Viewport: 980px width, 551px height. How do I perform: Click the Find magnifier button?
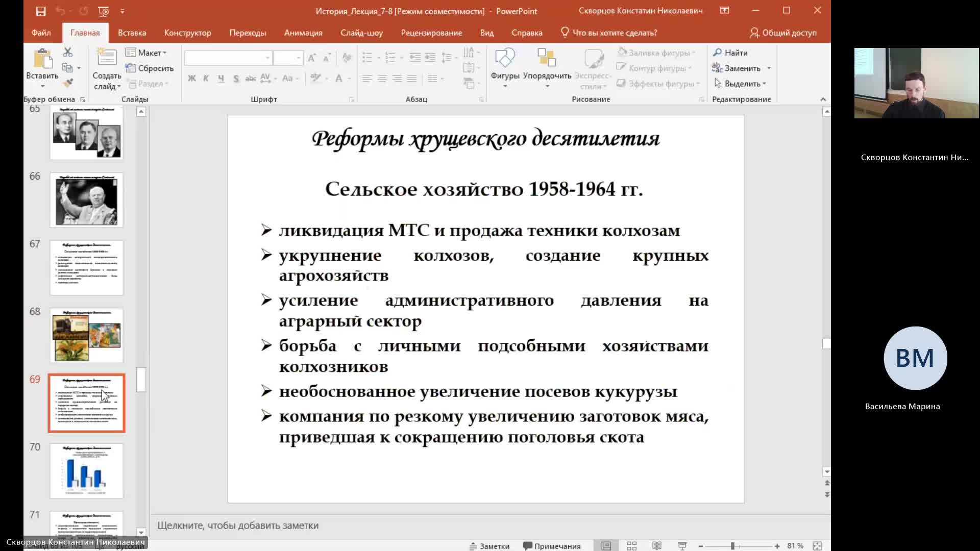[x=730, y=53]
